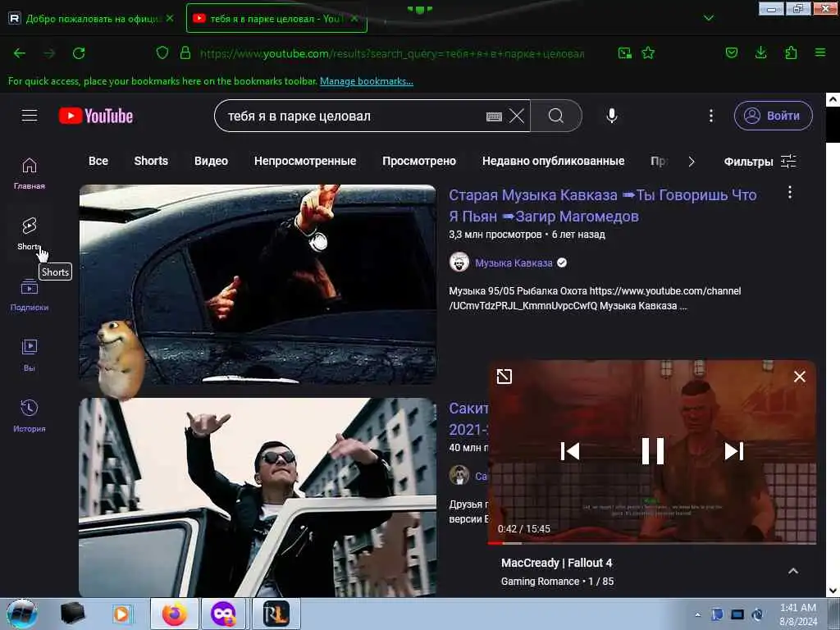Open the YouTube guide hamburger menu
840x630 pixels.
point(30,115)
